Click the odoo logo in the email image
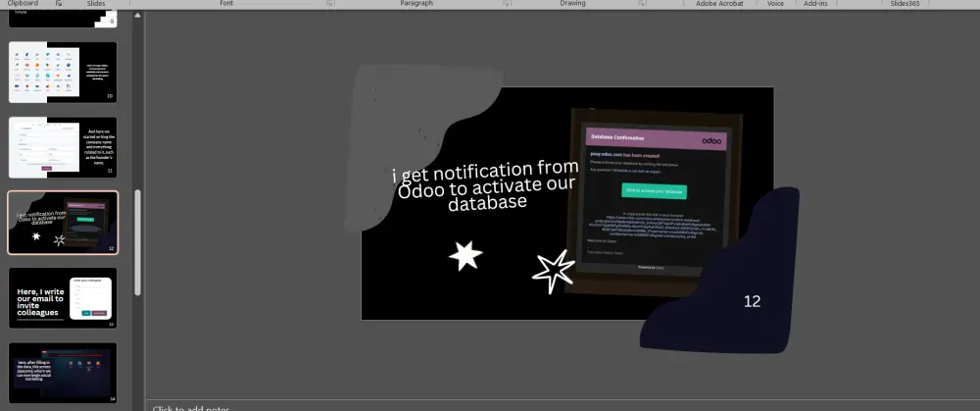The width and height of the screenshot is (980, 411). click(x=711, y=140)
